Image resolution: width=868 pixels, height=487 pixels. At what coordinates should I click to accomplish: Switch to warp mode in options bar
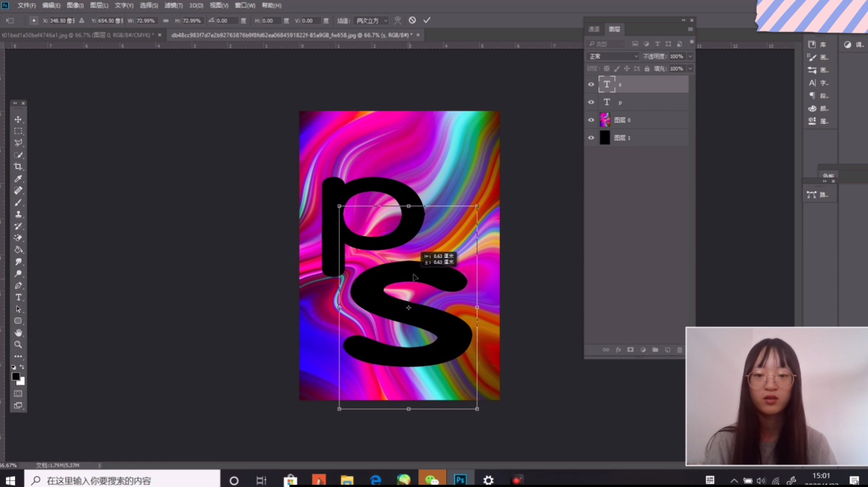tap(398, 20)
